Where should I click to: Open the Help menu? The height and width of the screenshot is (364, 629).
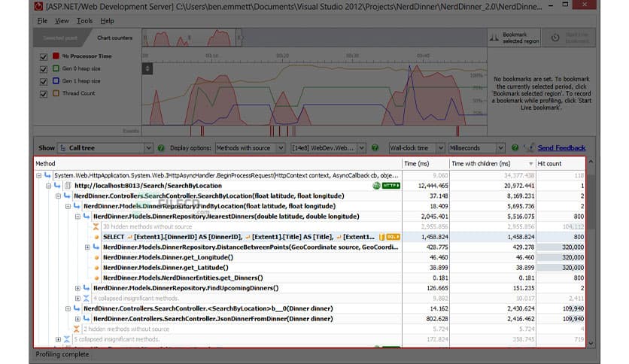coord(107,21)
